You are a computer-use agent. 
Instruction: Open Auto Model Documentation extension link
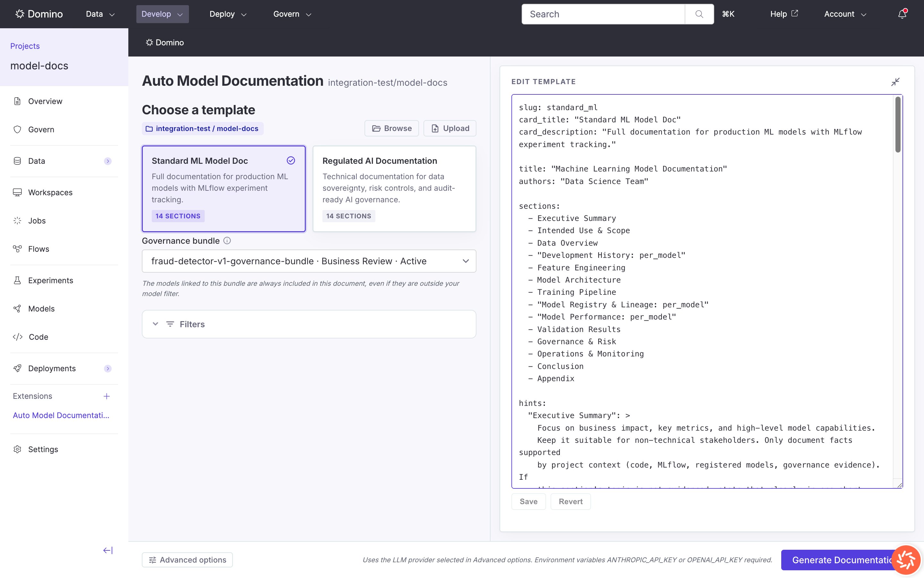pos(61,415)
